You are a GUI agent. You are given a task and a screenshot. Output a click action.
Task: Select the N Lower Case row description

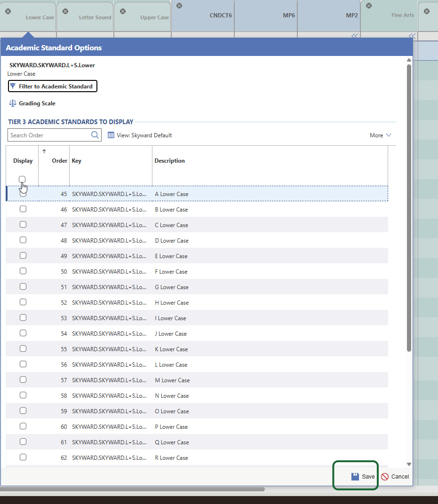coord(172,396)
